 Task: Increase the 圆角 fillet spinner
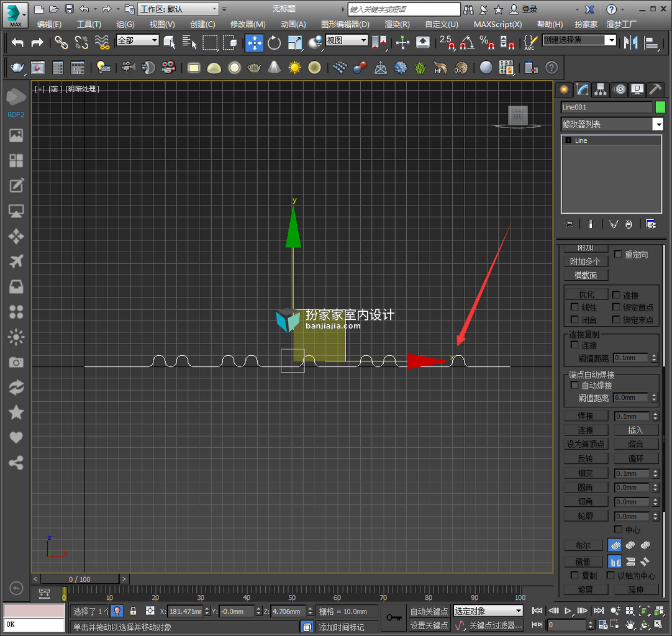(x=655, y=486)
